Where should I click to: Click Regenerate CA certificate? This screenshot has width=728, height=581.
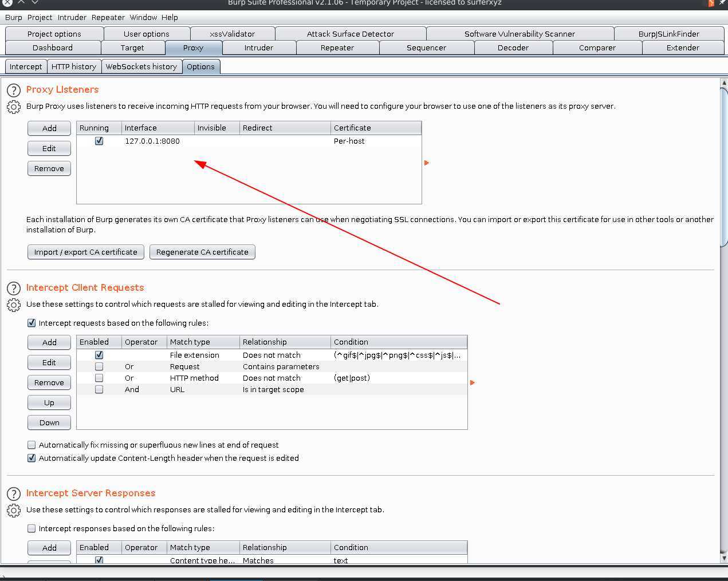tap(202, 252)
